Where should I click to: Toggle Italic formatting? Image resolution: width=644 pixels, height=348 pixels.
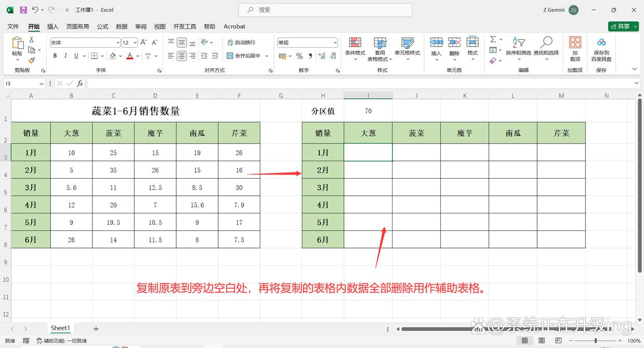point(65,56)
